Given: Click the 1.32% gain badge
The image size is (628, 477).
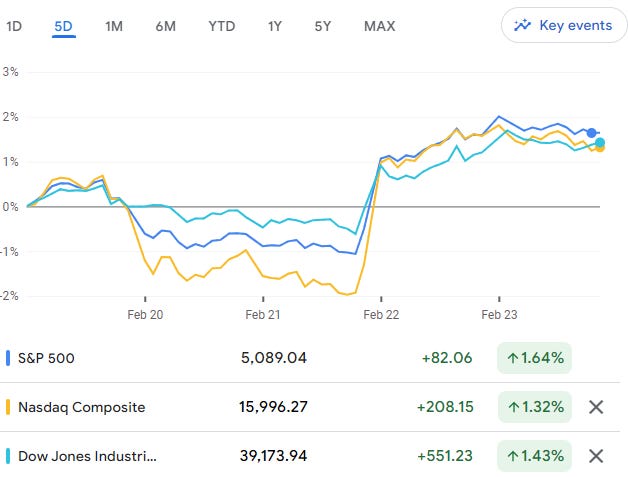Looking at the screenshot, I should (535, 407).
